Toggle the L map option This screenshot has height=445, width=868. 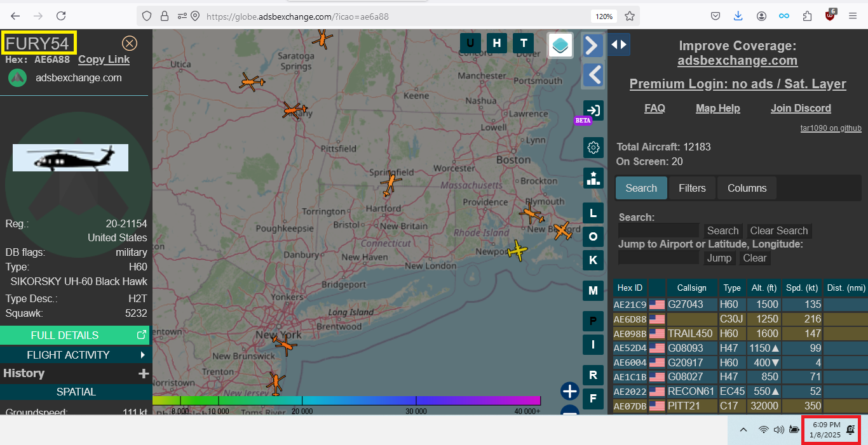(593, 213)
